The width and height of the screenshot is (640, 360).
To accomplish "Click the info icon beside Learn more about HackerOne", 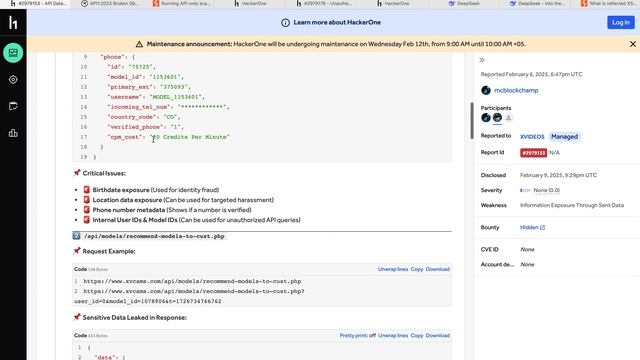I will tap(285, 23).
